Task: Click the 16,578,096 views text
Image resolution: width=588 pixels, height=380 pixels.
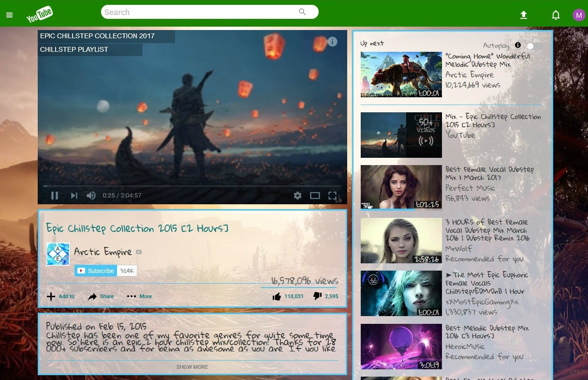Action: tap(305, 281)
